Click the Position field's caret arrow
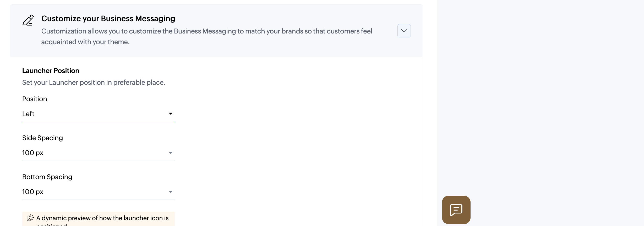Screen dimensions: 644x226 171,114
